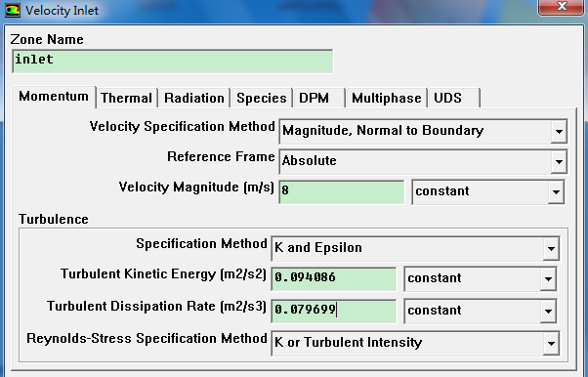Expand the Reference Frame dropdown
The height and width of the screenshot is (377, 588).
tap(423, 161)
